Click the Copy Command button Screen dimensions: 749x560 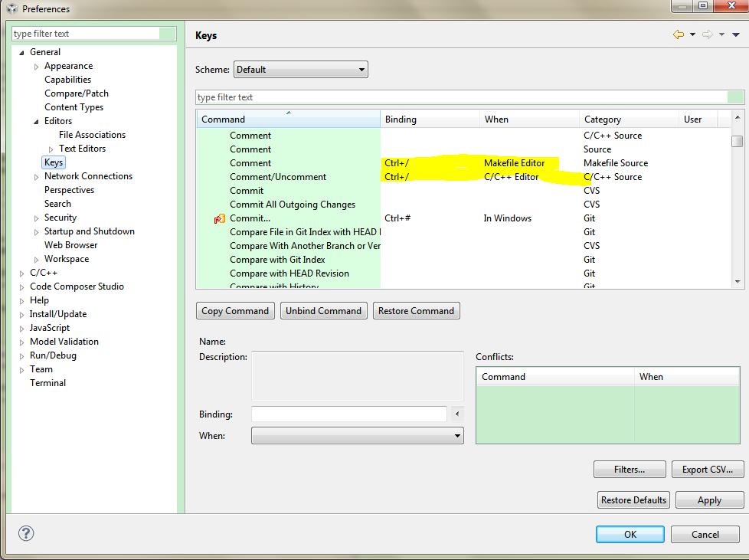tap(235, 310)
